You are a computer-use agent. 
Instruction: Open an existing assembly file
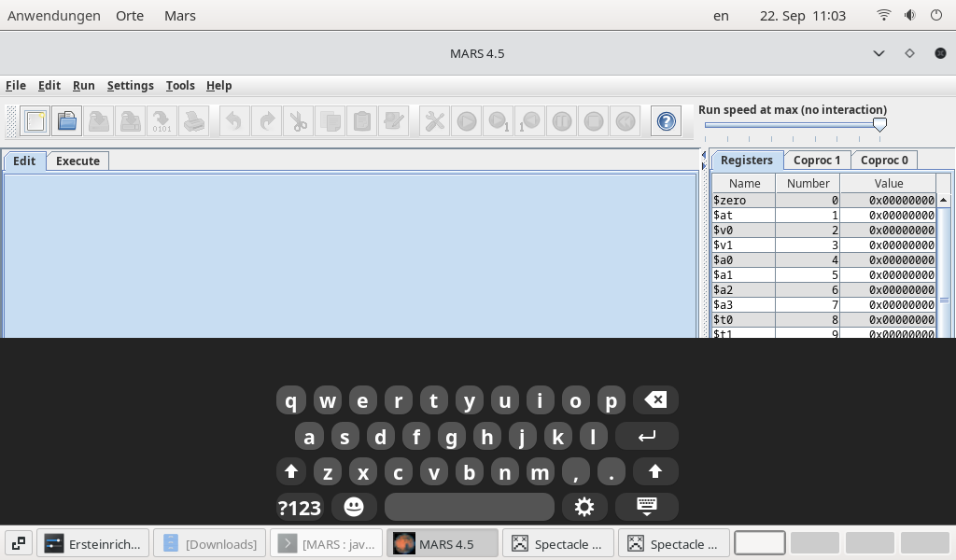(x=66, y=120)
